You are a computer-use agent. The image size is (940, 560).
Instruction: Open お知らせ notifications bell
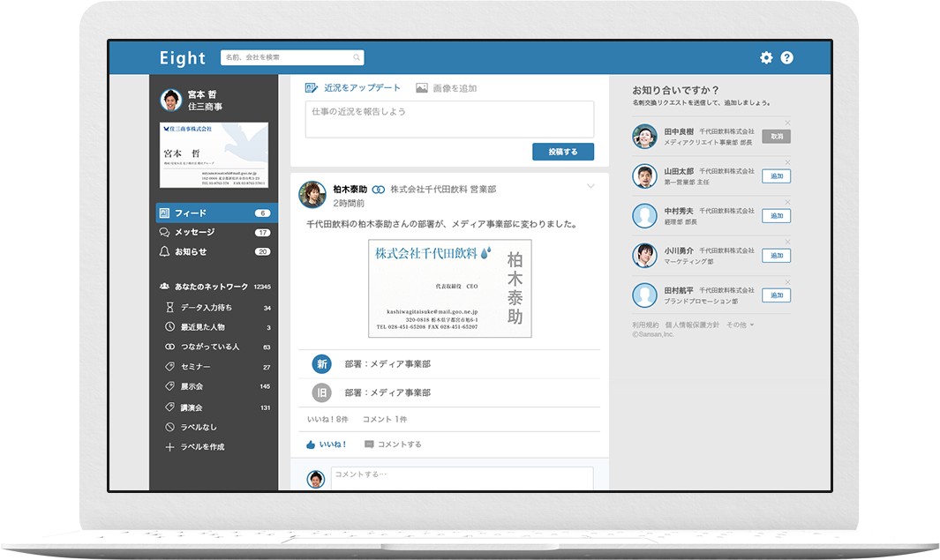tap(164, 251)
